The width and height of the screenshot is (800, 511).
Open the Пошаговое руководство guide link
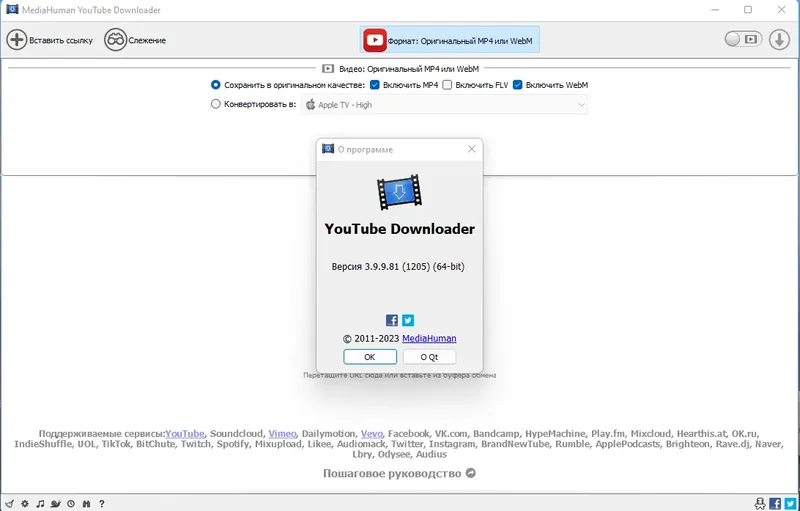(392, 473)
